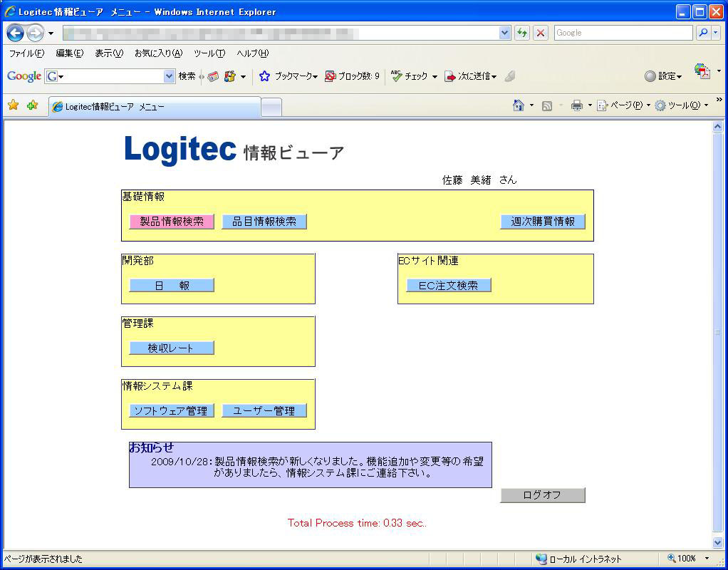Click the Google toolbar news/mail icon
Viewport: 728px width, 570px height.
[213, 76]
